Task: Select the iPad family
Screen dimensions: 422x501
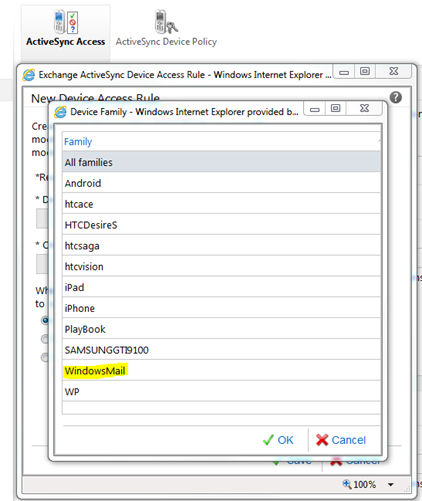Action: [x=221, y=287]
